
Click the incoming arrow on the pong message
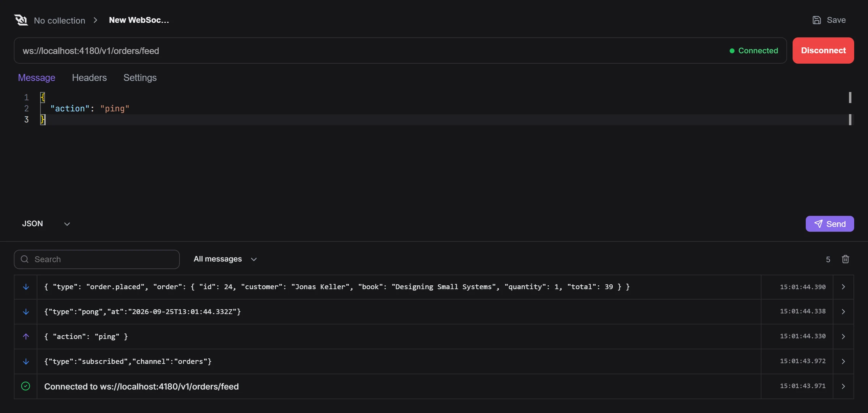[x=26, y=311]
